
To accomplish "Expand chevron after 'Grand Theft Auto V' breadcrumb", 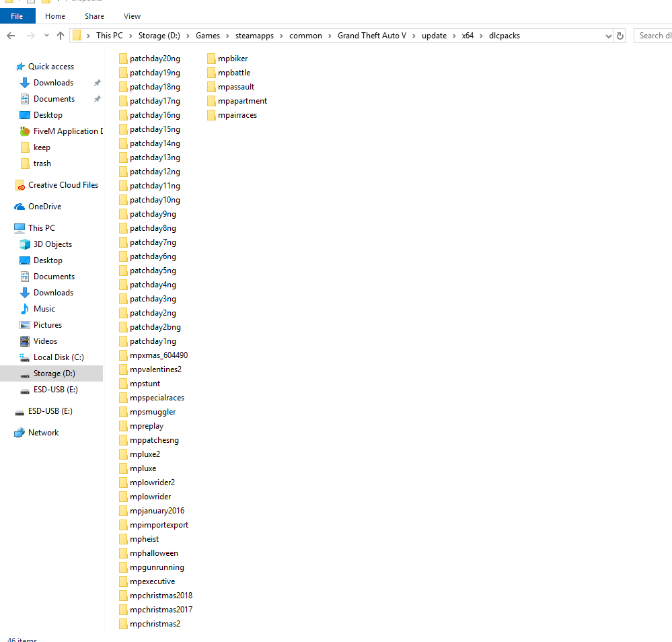I will [x=414, y=36].
